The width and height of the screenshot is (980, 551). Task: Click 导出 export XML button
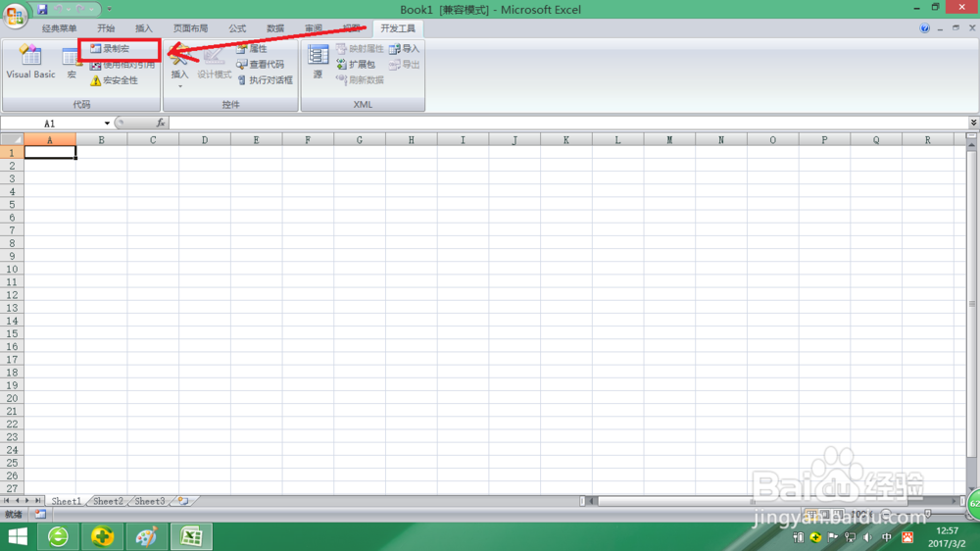point(405,65)
